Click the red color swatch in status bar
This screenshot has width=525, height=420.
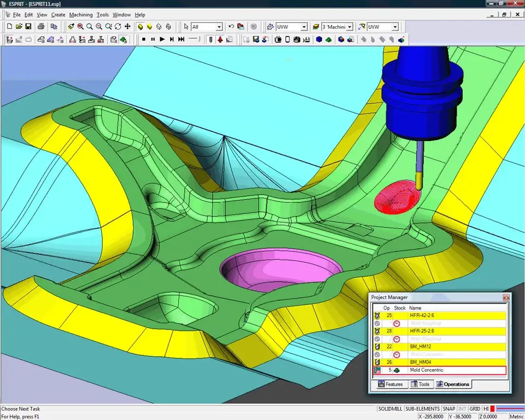(x=493, y=409)
